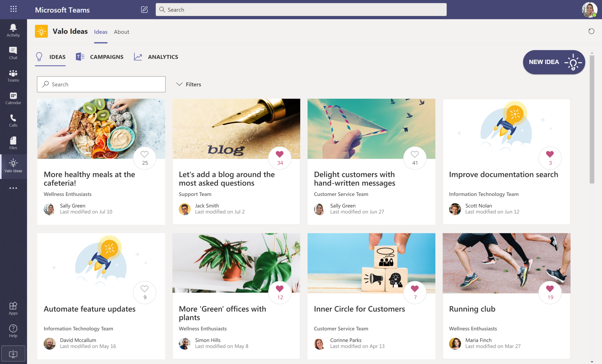This screenshot has width=602, height=364.
Task: Open Files in the left rail
Action: [13, 143]
